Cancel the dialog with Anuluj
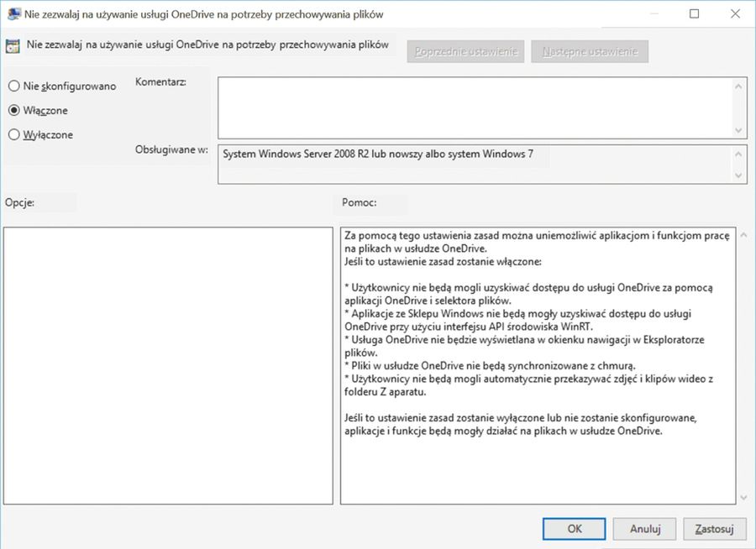This screenshot has width=756, height=549. (644, 529)
